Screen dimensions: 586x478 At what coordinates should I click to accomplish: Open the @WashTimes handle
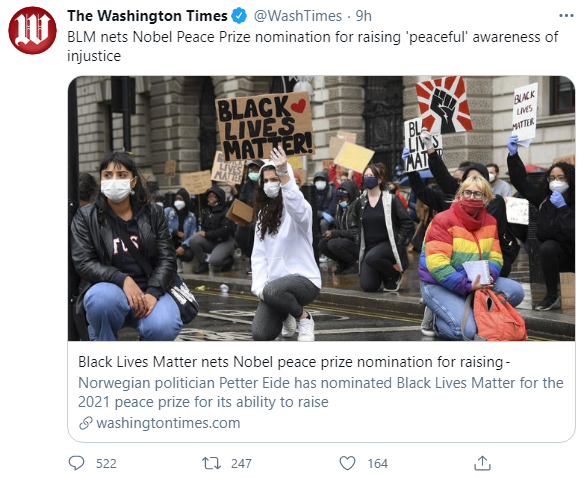pos(298,16)
